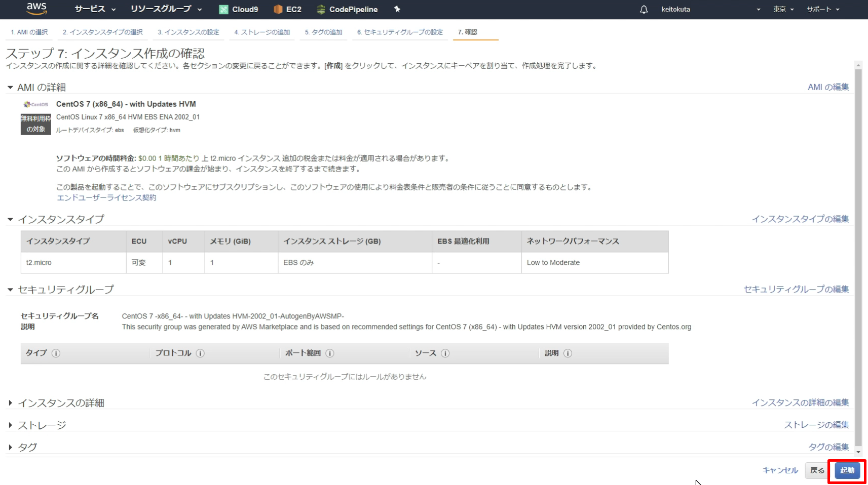Click the 無料利用枠の対象 badge
The image size is (868, 485).
point(35,124)
